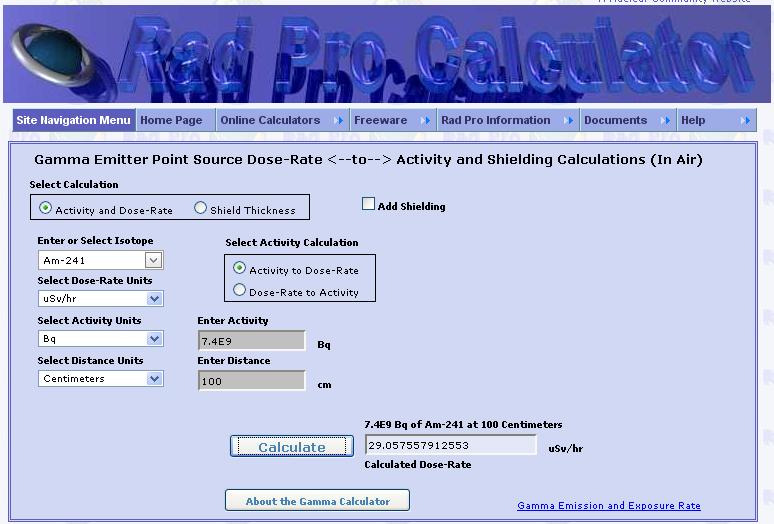Screen dimensions: 774x524
Task: Open the Online Calculators menu
Action: 282,120
